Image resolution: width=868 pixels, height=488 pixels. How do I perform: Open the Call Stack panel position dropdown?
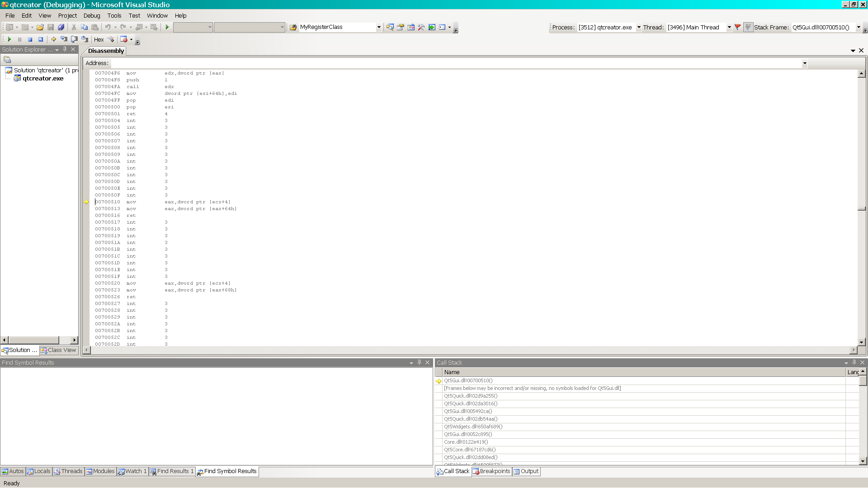click(846, 363)
